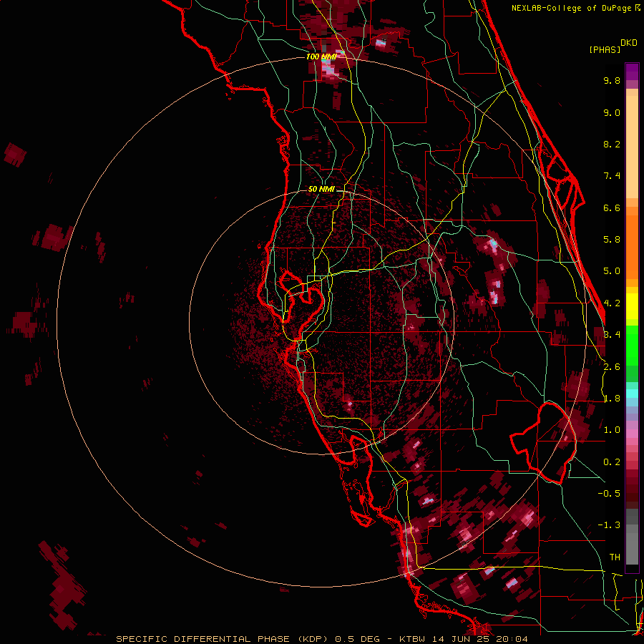Select the -0.5 value on color scale
The image size is (644, 644).
tap(609, 494)
